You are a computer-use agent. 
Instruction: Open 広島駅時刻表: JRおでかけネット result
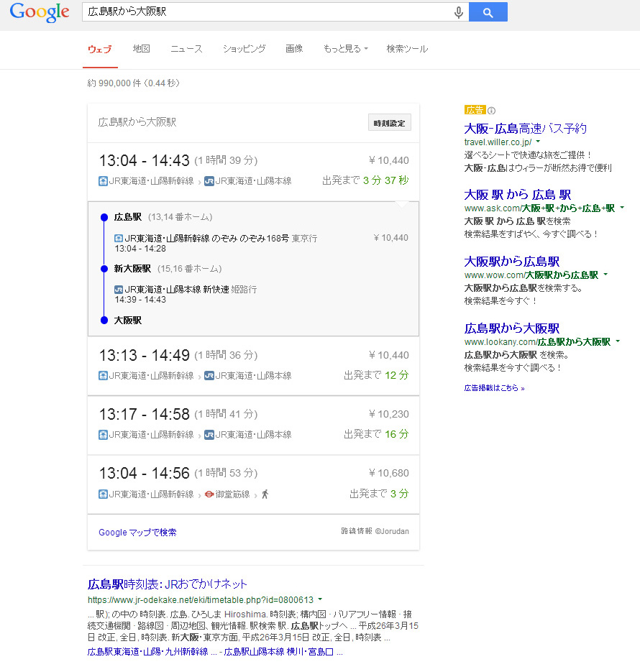pyautogui.click(x=168, y=584)
